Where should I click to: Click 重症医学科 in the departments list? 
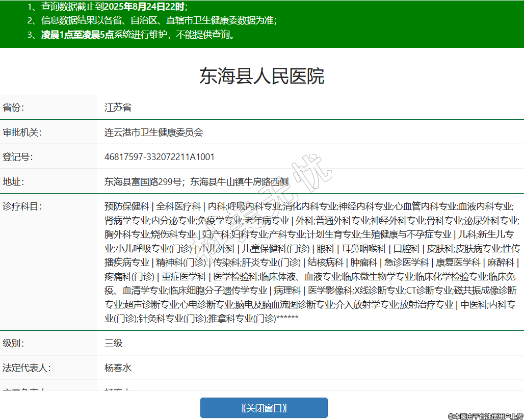[x=184, y=277]
